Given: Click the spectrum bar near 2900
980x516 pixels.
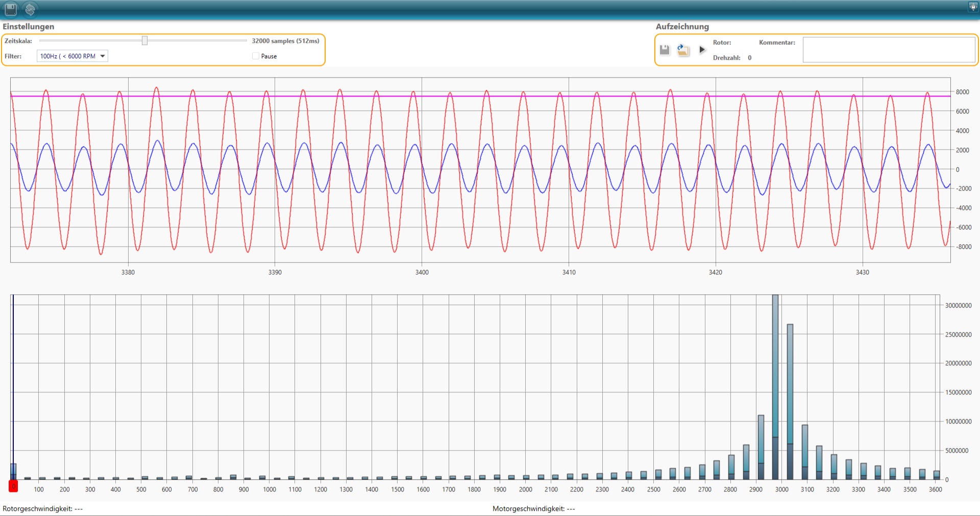Looking at the screenshot, I should pos(761,447).
